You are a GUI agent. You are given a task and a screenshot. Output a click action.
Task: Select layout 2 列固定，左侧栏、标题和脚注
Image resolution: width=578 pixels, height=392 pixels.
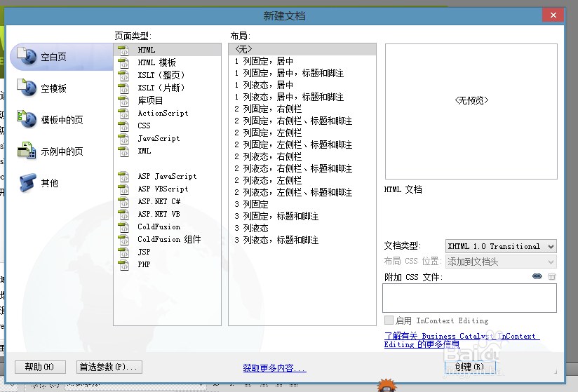click(302, 144)
